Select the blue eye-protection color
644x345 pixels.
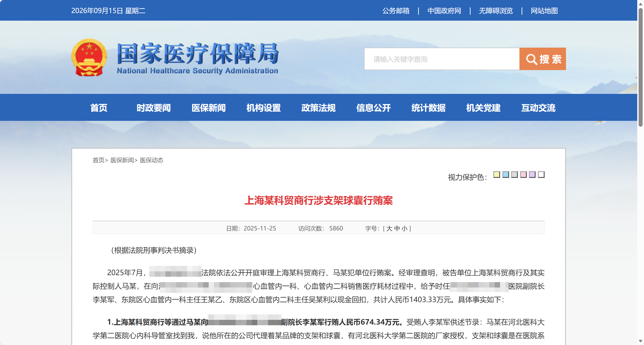(x=505, y=175)
